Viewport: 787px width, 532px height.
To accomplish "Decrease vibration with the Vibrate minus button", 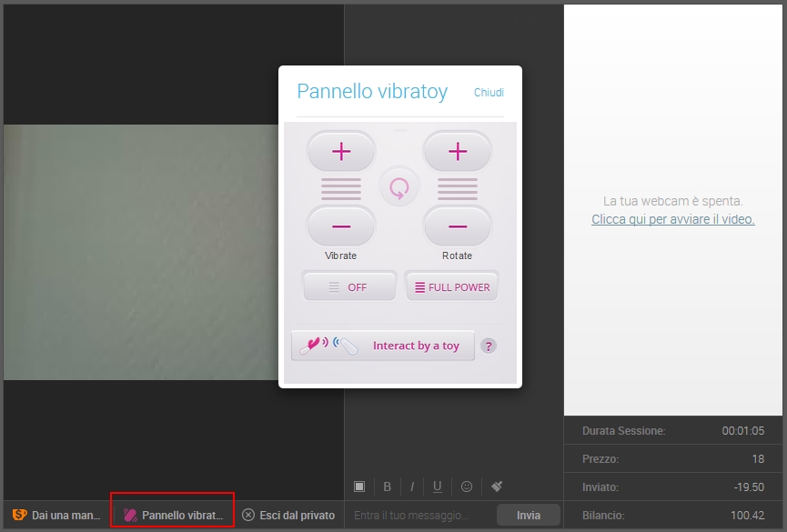I will pos(341,226).
